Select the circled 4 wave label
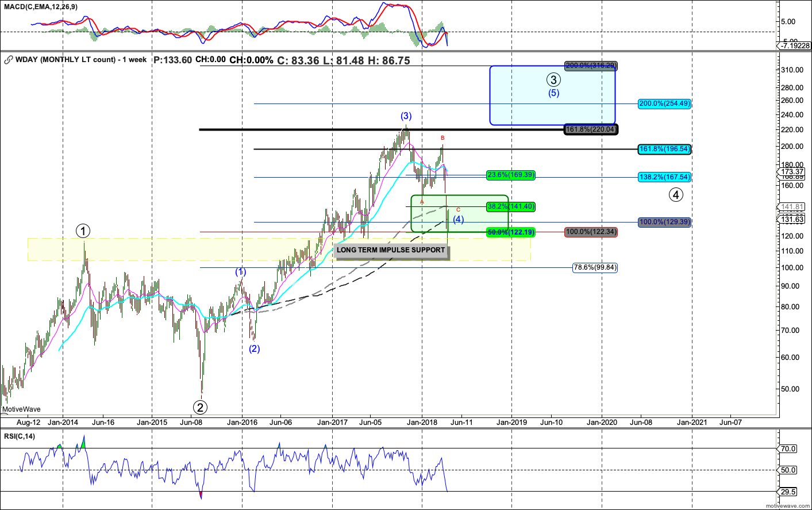This screenshot has width=812, height=510. tap(676, 195)
